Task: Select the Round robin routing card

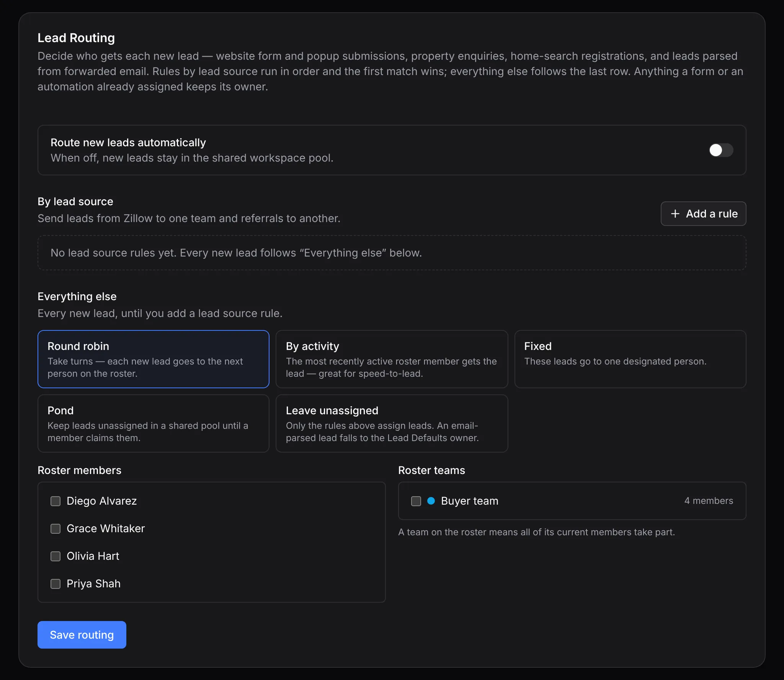Action: point(154,359)
